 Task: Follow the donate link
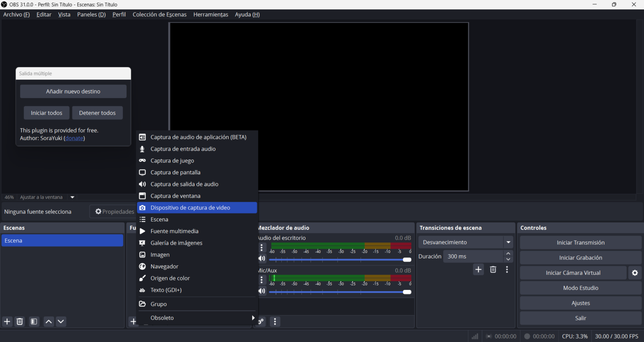pyautogui.click(x=74, y=138)
